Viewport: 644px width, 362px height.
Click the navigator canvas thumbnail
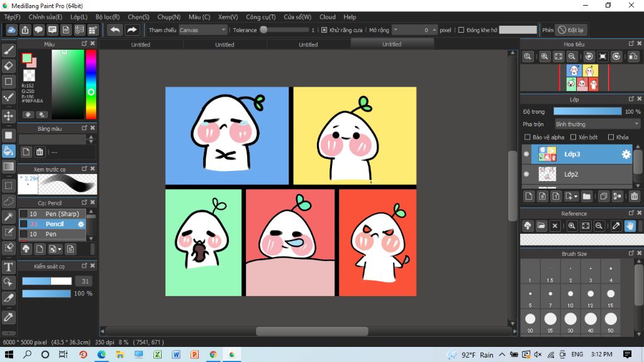click(582, 77)
